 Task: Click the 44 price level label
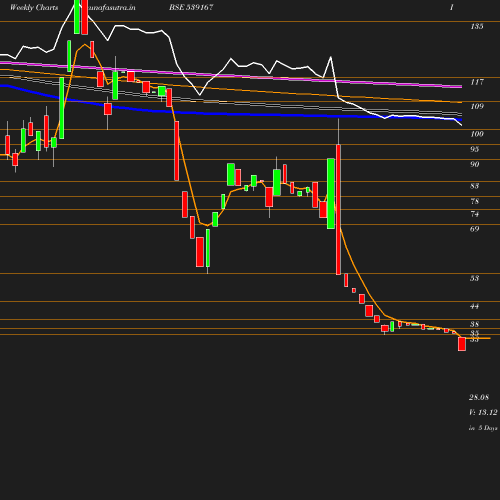[x=475, y=306]
